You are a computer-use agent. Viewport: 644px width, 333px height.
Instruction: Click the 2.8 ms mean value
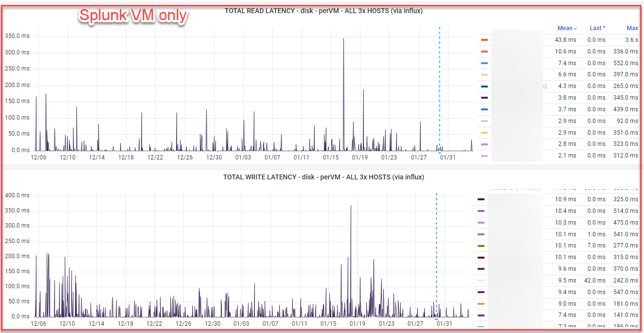(x=567, y=144)
